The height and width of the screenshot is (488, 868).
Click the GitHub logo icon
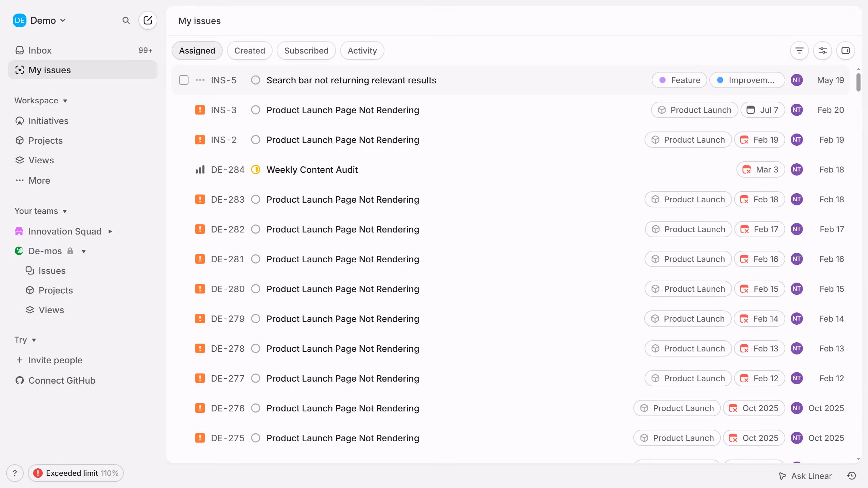point(20,380)
